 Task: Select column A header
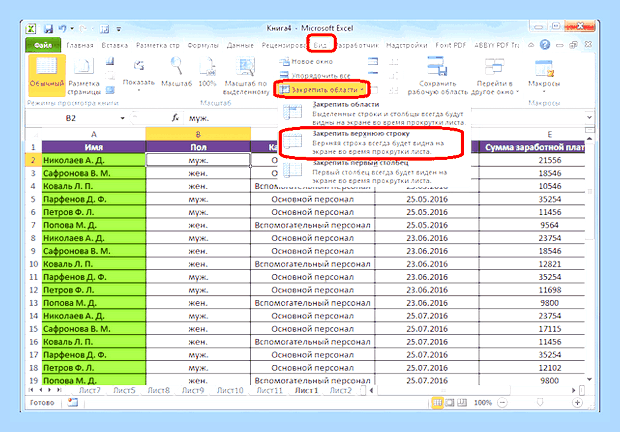pos(94,134)
